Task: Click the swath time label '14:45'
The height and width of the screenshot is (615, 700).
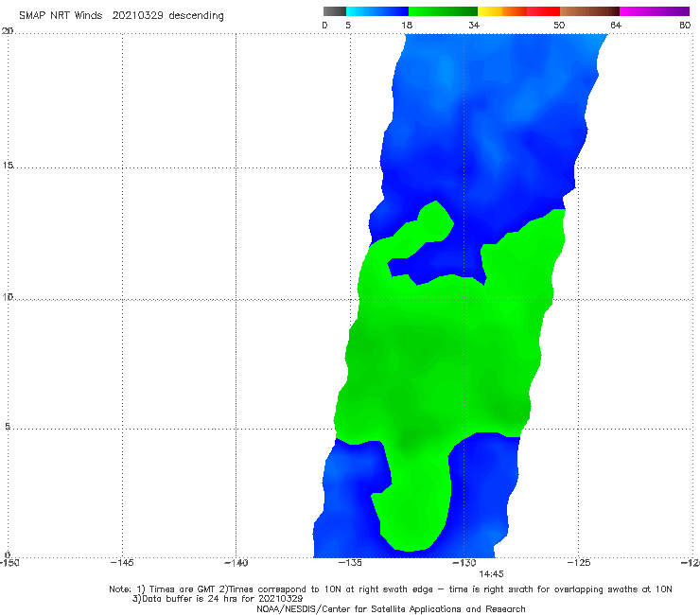Action: [491, 574]
